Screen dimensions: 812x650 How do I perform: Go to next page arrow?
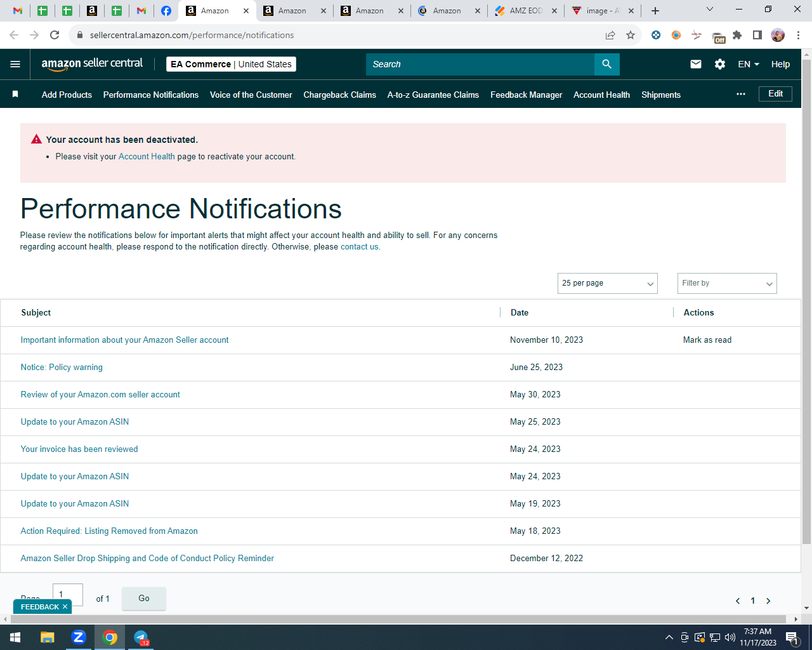[768, 600]
